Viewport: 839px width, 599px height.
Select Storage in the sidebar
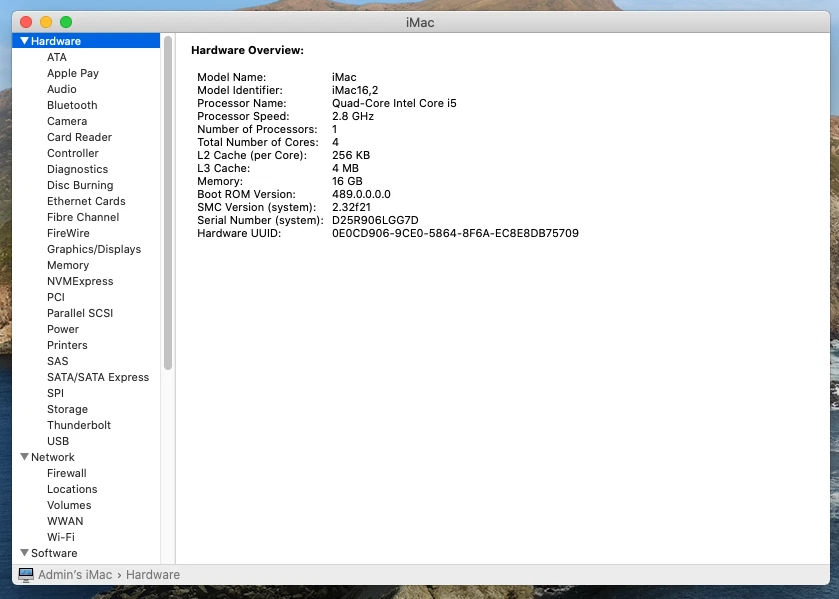(x=67, y=409)
